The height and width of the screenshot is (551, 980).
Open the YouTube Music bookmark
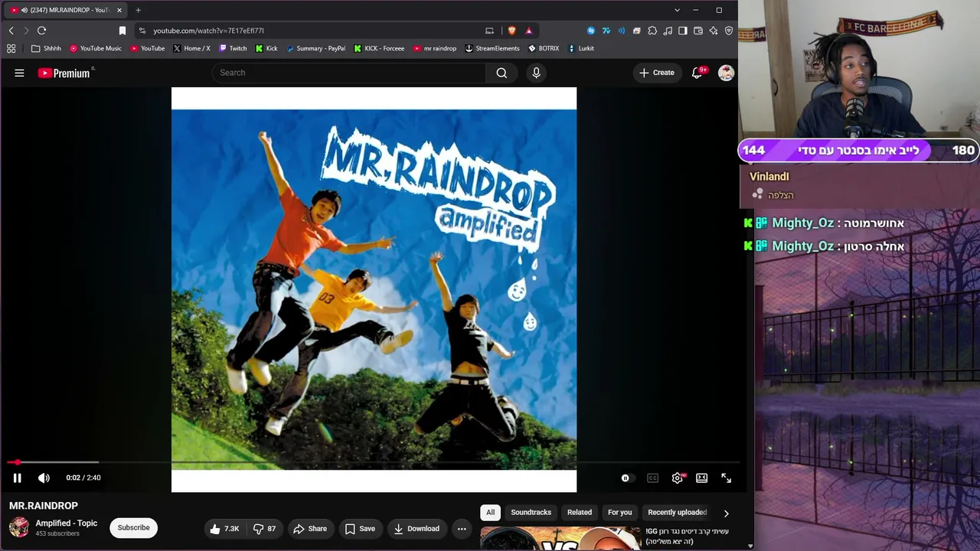[x=96, y=48]
